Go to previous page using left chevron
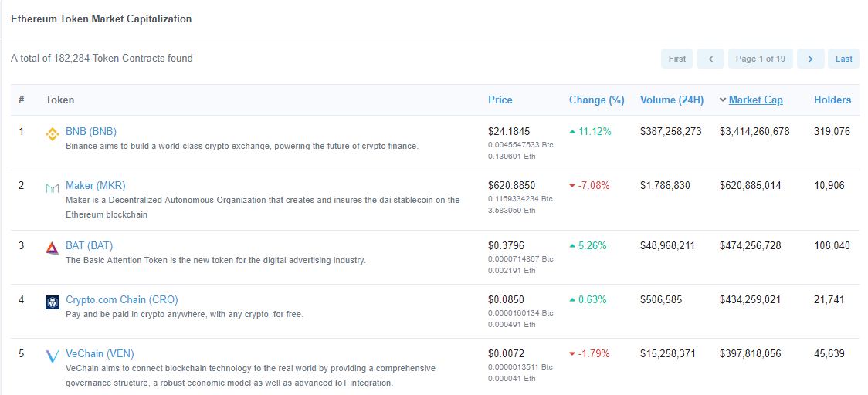The image size is (868, 395). pyautogui.click(x=710, y=59)
